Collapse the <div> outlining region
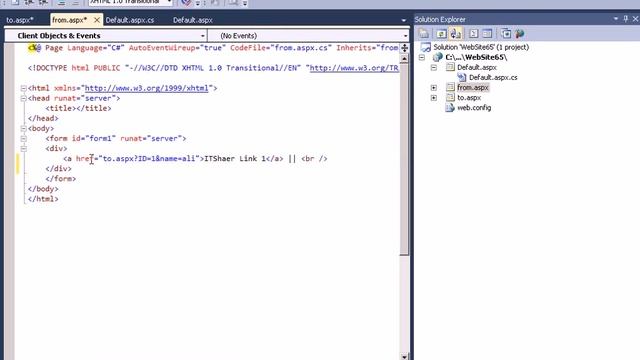The image size is (640, 360). pyautogui.click(x=24, y=149)
